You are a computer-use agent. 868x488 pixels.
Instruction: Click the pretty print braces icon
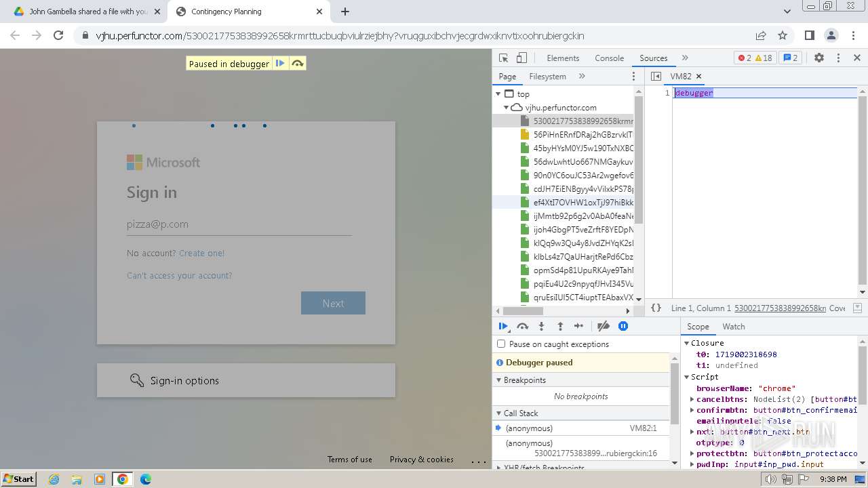click(x=656, y=308)
